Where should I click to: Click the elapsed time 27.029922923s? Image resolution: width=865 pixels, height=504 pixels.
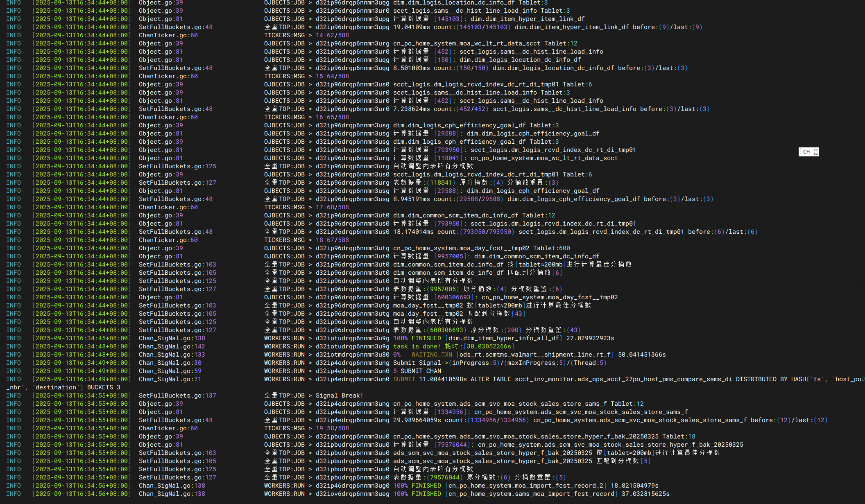[x=590, y=338]
